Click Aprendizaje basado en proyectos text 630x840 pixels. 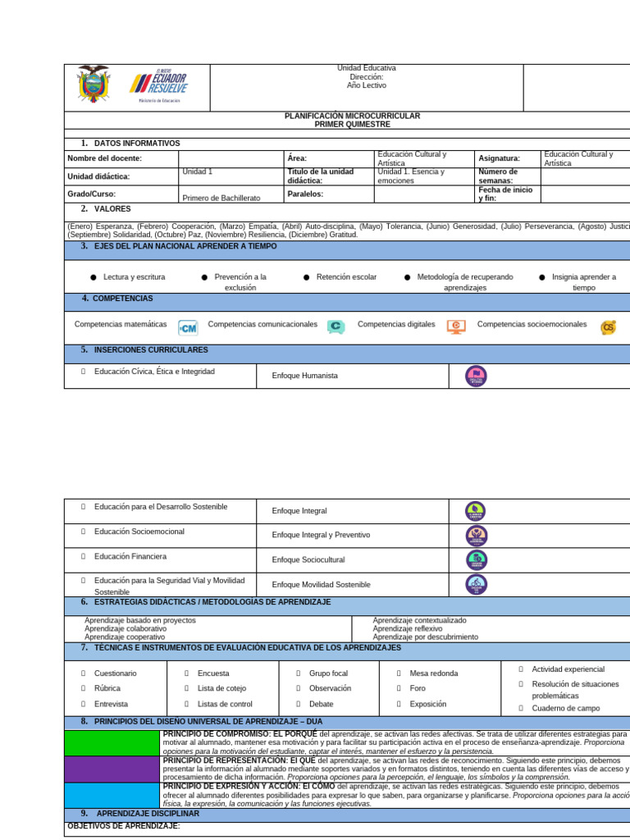[139, 620]
